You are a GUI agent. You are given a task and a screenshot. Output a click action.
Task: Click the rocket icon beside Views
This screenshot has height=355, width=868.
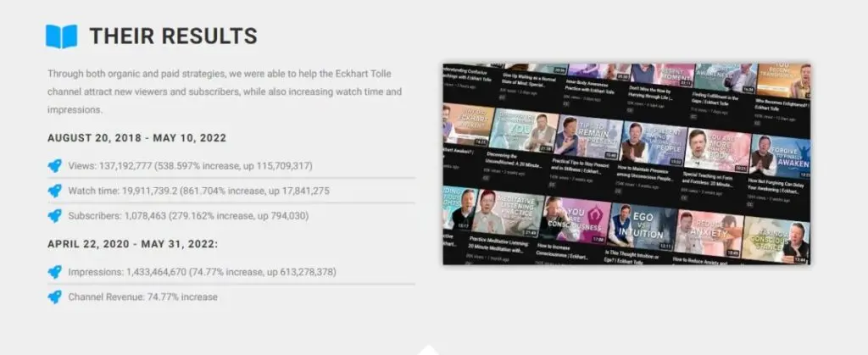pos(54,167)
